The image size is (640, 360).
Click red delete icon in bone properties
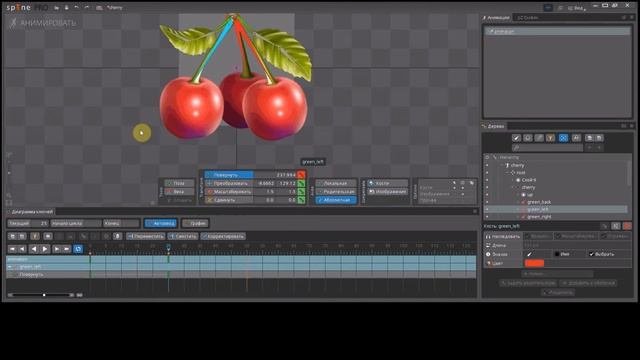pyautogui.click(x=627, y=226)
